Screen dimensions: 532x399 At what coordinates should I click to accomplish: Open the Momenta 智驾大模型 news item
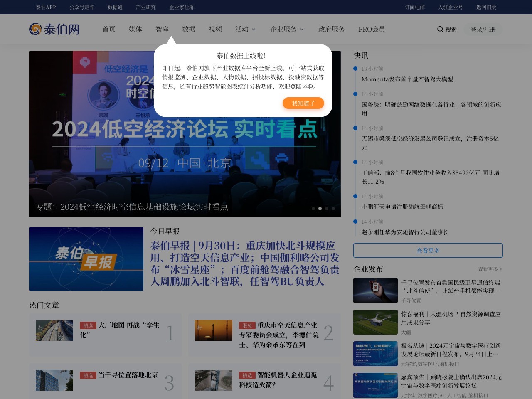[x=407, y=79]
